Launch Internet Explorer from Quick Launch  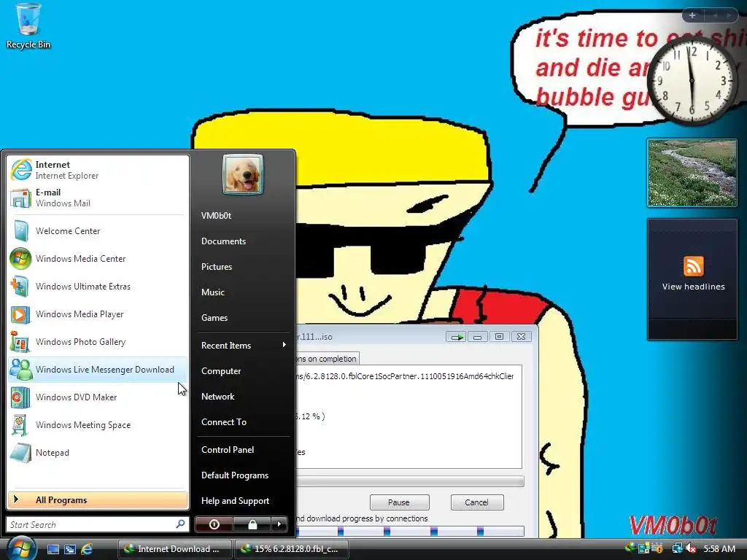click(x=88, y=549)
